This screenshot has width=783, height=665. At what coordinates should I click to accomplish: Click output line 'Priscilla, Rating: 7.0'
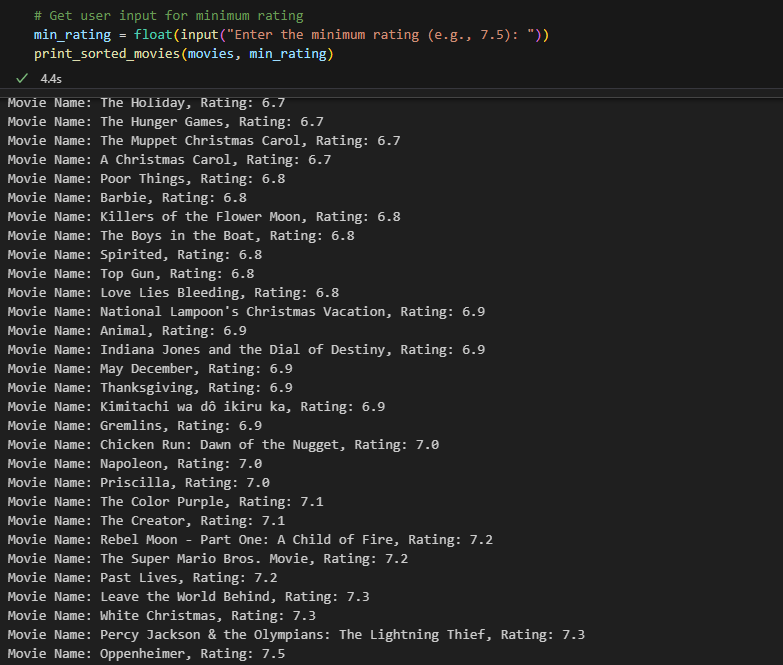pyautogui.click(x=138, y=482)
